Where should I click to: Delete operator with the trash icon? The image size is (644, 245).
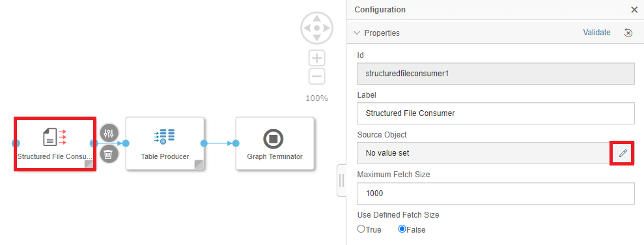(x=109, y=154)
